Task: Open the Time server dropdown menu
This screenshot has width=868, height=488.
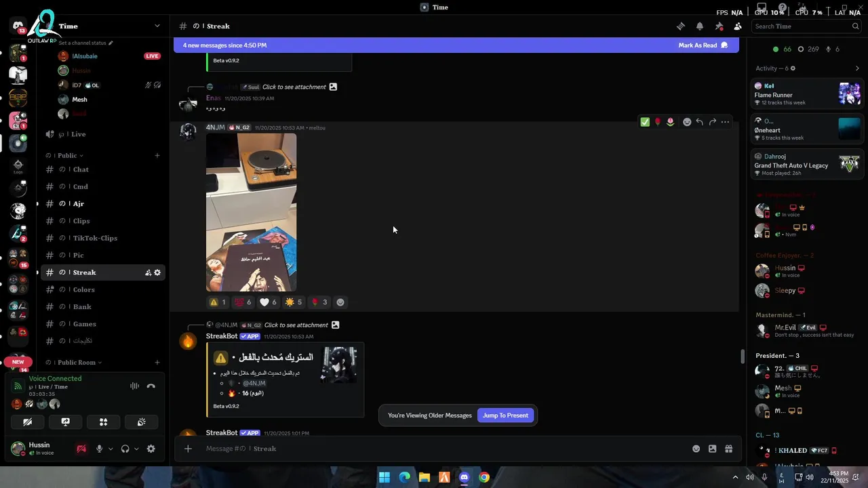Action: point(157,26)
